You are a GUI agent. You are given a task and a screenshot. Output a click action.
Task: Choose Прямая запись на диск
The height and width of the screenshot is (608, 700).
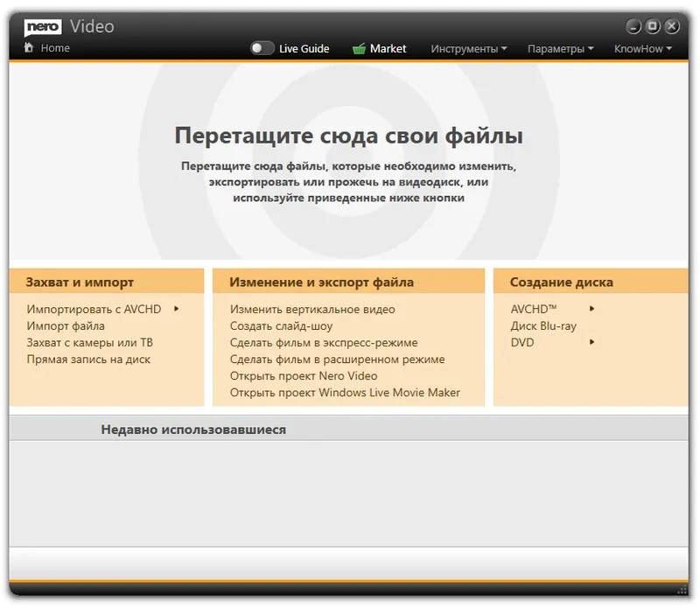(x=88, y=360)
